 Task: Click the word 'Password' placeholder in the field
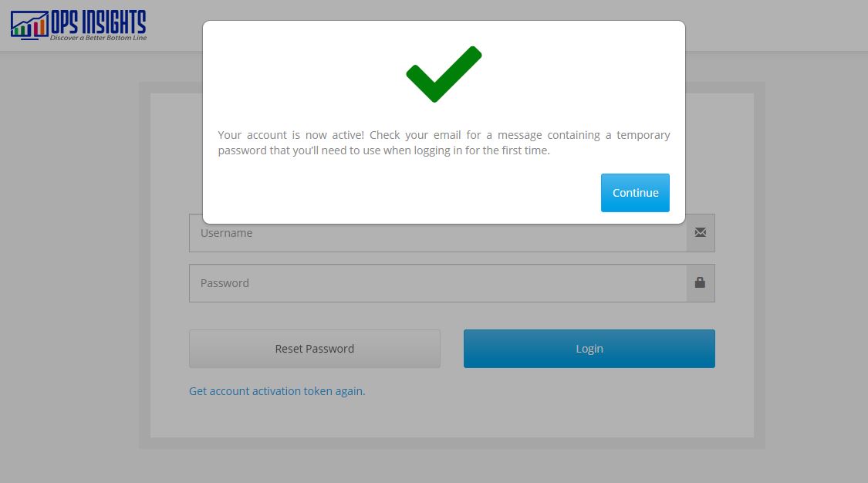tap(225, 283)
